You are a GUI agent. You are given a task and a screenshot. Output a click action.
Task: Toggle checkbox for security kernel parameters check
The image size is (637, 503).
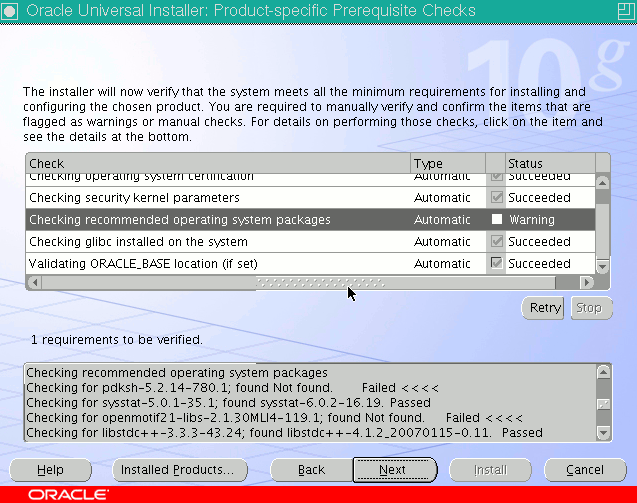click(496, 197)
